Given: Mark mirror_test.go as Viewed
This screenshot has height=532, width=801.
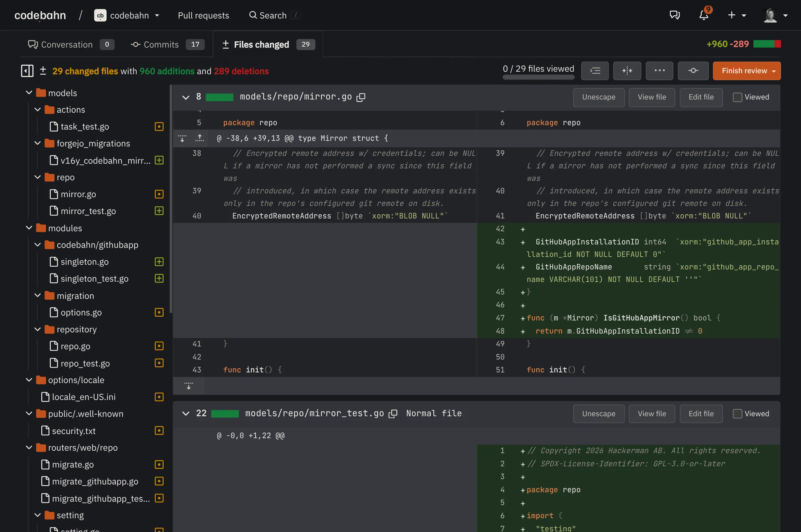Looking at the screenshot, I should point(737,414).
